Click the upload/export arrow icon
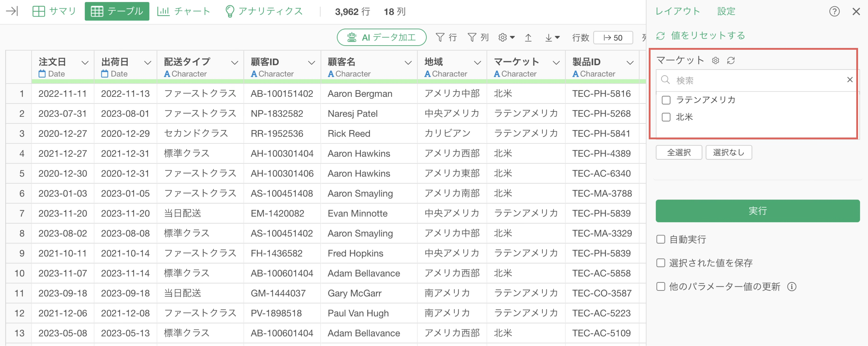 [x=528, y=38]
